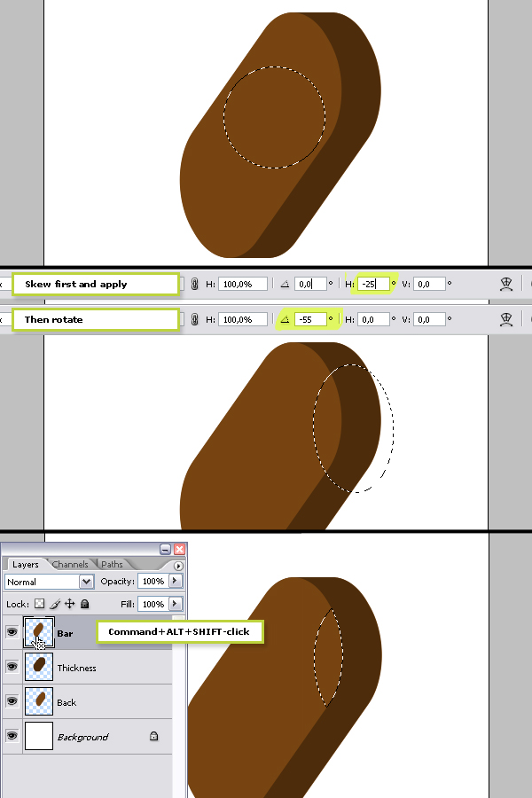Screen dimensions: 532x798
Task: Lock layer position with the move lock icon
Action: (x=70, y=604)
